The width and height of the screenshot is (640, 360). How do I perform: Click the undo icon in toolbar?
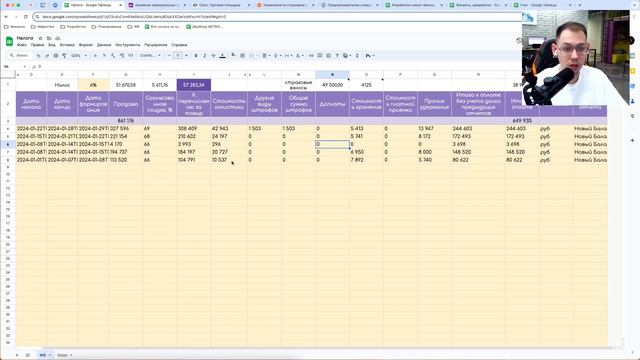(38, 56)
